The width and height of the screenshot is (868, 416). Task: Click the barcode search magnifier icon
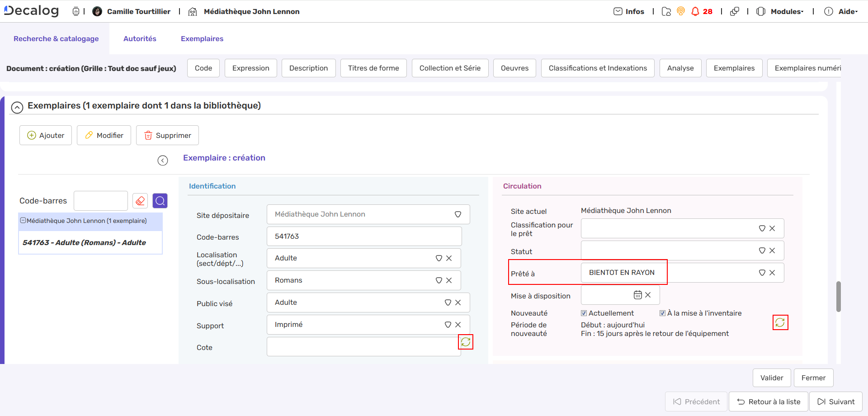(x=160, y=201)
